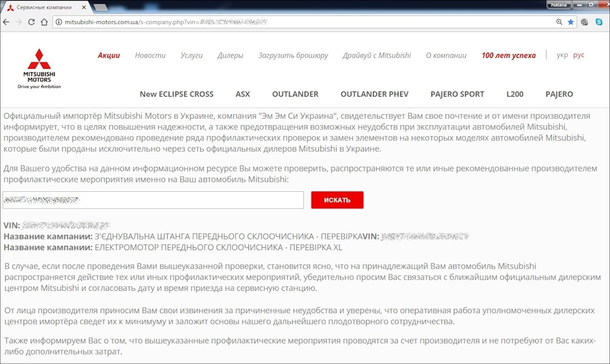Open the L200 model page
The width and height of the screenshot is (610, 364).
[x=515, y=94]
